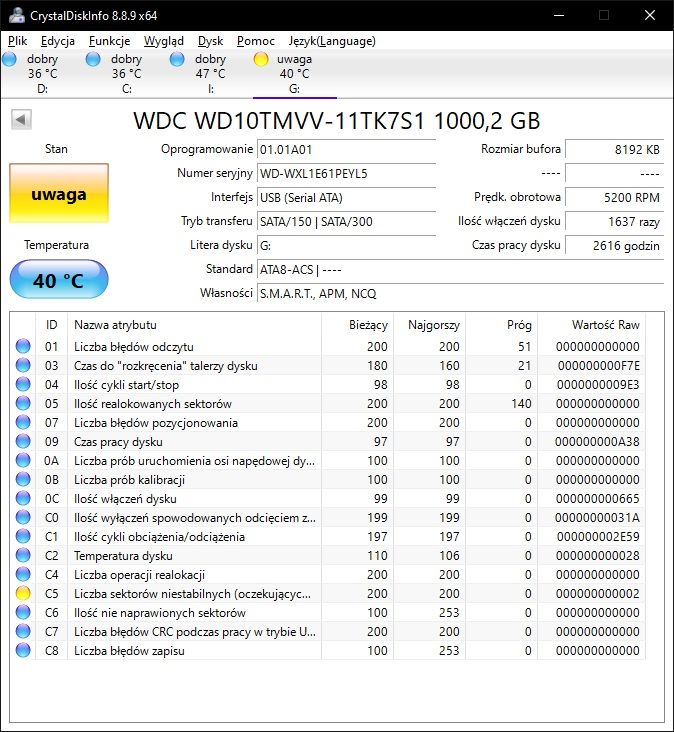Viewport: 674px width, 732px height.
Task: Select disk C: status tab
Action: (x=126, y=74)
